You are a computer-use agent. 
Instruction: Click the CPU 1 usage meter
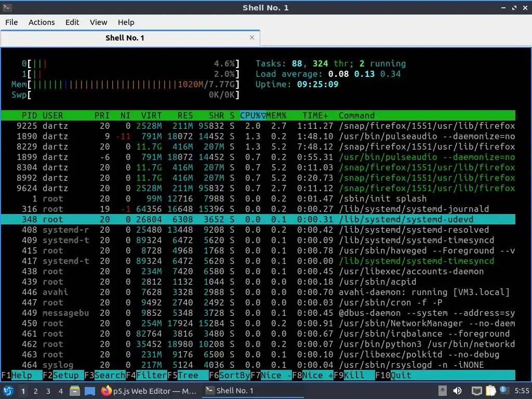tap(130, 74)
